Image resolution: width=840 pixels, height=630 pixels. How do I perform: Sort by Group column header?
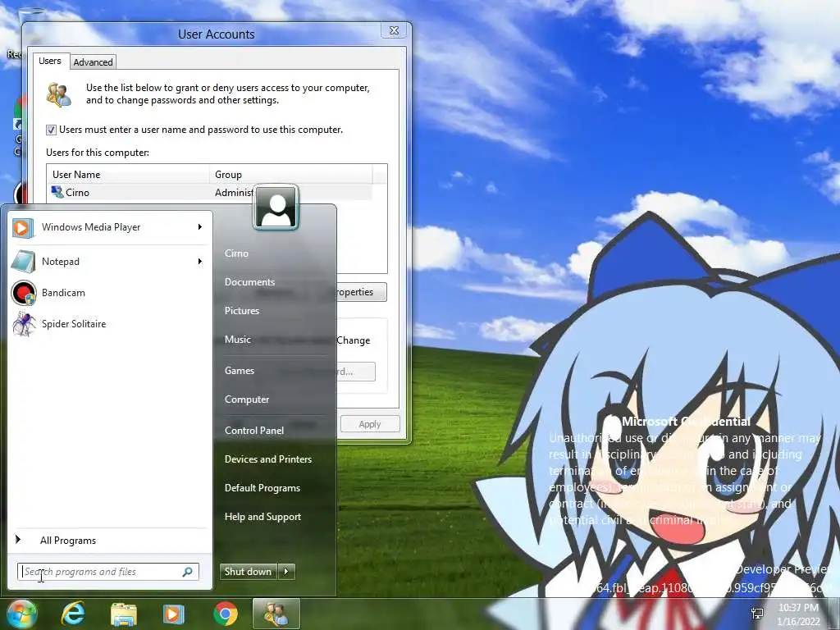(x=291, y=175)
